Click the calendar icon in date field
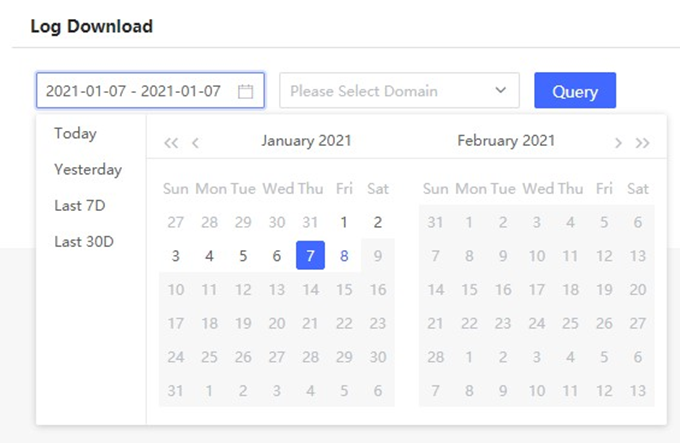 tap(246, 91)
